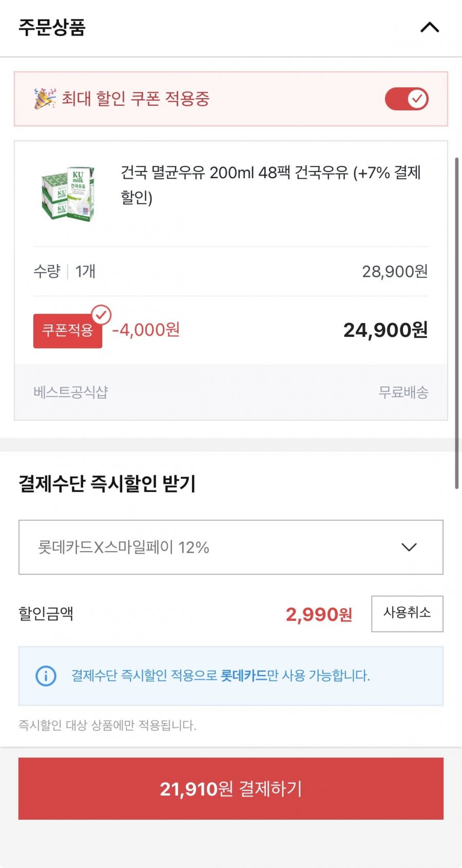
Task: Click the blue info circle icon
Action: [46, 675]
